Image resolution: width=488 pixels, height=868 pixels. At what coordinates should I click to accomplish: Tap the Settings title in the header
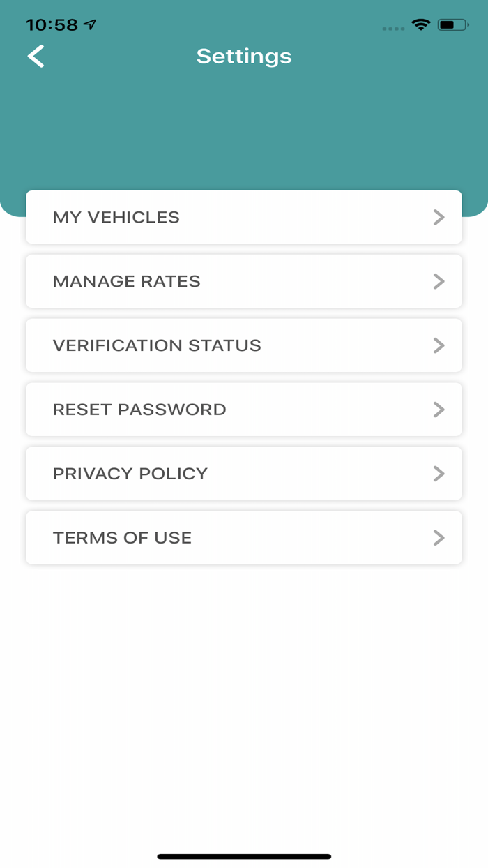pyautogui.click(x=244, y=56)
